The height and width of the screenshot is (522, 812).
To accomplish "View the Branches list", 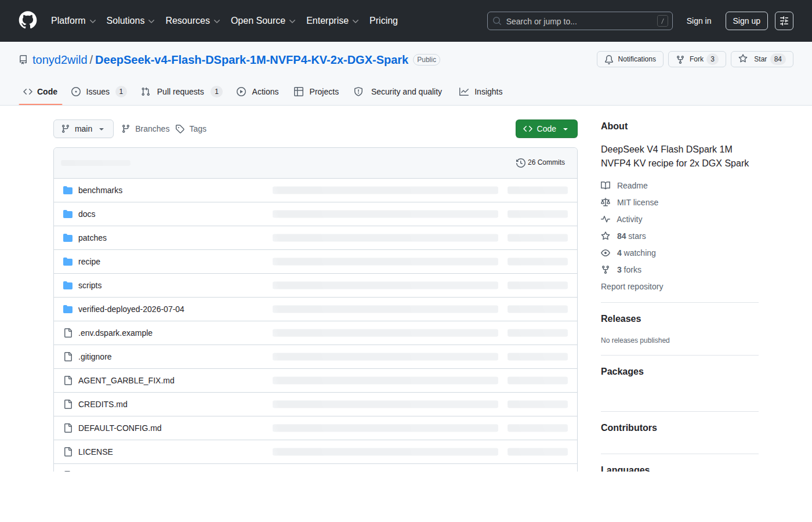I will point(146,129).
